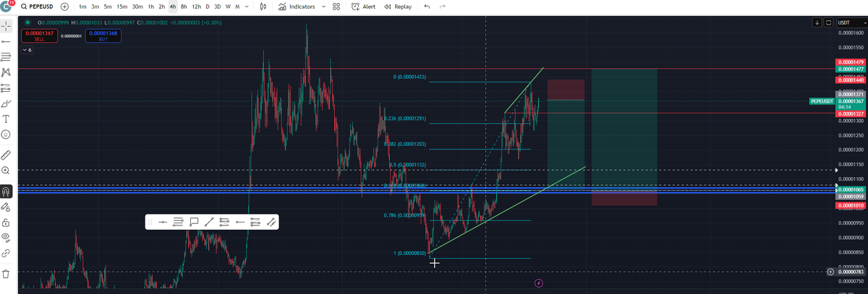868x294 pixels.
Task: Open the XABCD pattern tools
Action: [6, 72]
